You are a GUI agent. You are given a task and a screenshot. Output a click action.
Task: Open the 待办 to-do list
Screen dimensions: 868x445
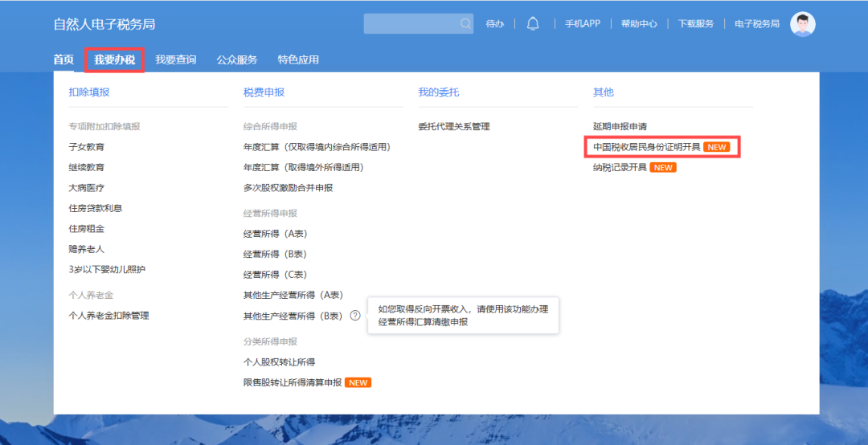point(495,24)
